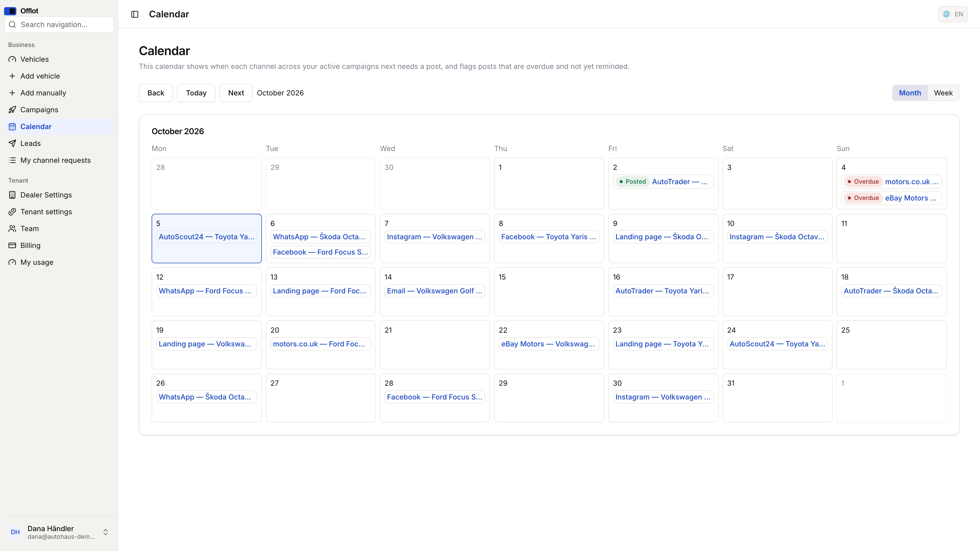Click the search magnifier icon
This screenshot has height=551, width=980.
(x=12, y=25)
